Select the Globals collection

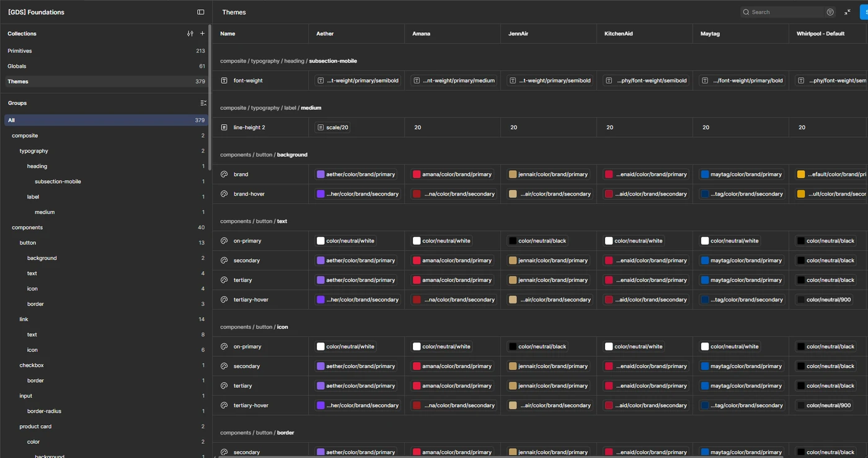[106, 66]
